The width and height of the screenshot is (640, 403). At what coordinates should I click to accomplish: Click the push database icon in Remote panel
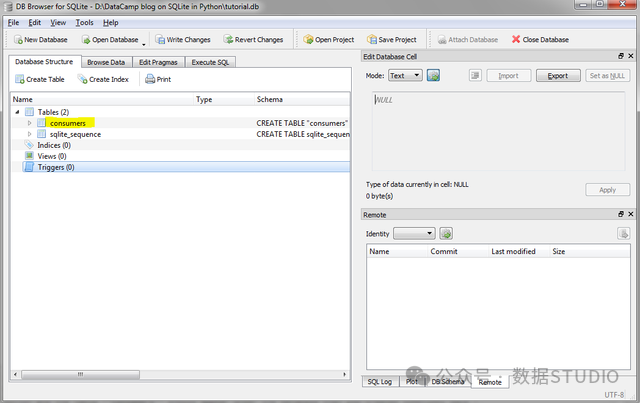pyautogui.click(x=623, y=234)
